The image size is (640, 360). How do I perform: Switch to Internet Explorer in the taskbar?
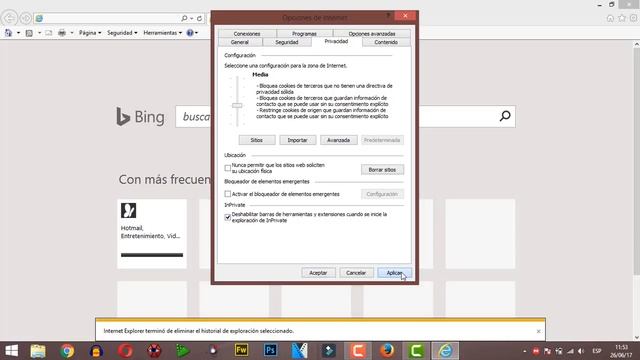tap(445, 351)
